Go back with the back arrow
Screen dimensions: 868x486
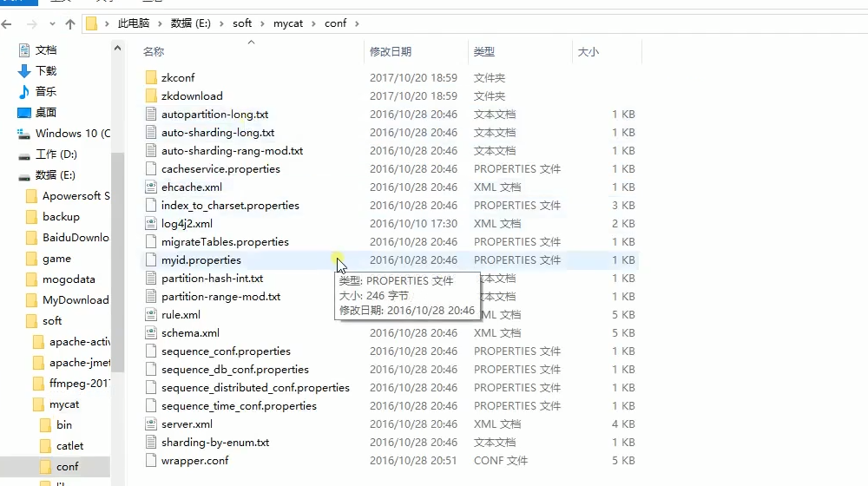[7, 23]
